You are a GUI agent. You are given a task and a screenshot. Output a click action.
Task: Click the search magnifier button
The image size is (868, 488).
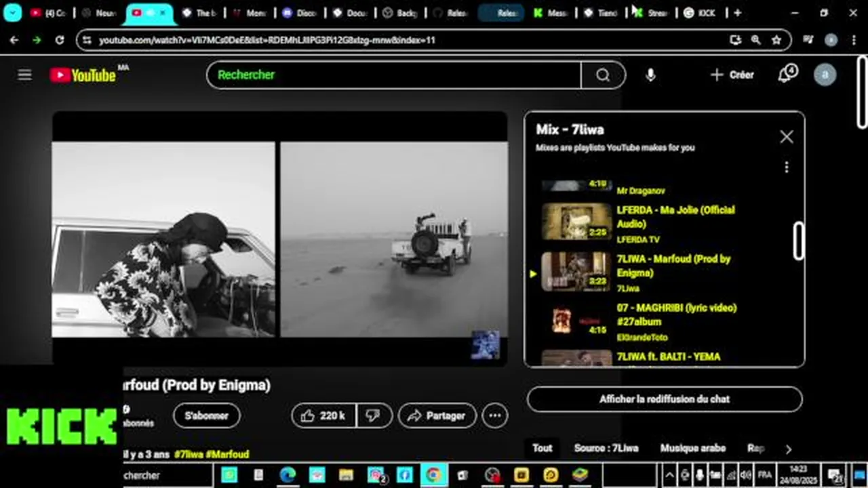(x=603, y=75)
